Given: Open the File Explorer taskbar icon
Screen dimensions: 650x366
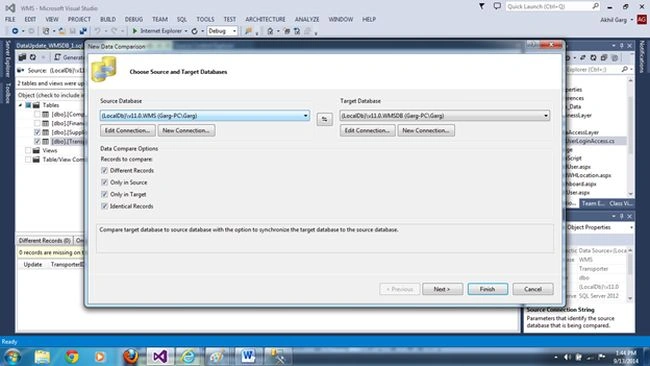Looking at the screenshot, I should pos(42,356).
